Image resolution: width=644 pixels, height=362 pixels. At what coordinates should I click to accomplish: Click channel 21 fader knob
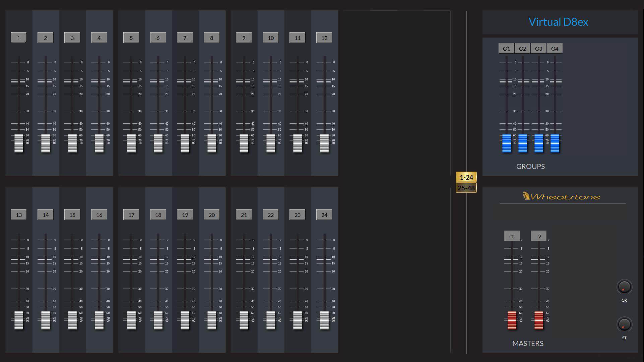coord(244,320)
